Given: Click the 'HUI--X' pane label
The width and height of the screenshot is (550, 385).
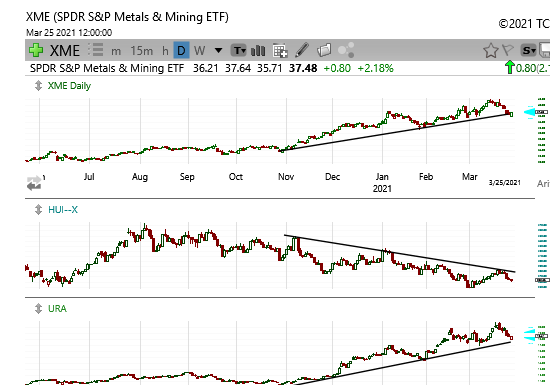Looking at the screenshot, I should point(63,210).
